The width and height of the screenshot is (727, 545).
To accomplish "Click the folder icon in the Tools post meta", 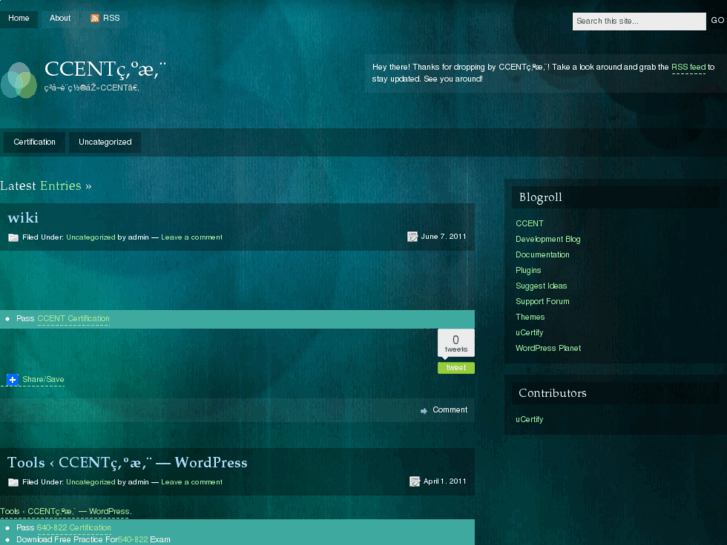I will (x=13, y=482).
